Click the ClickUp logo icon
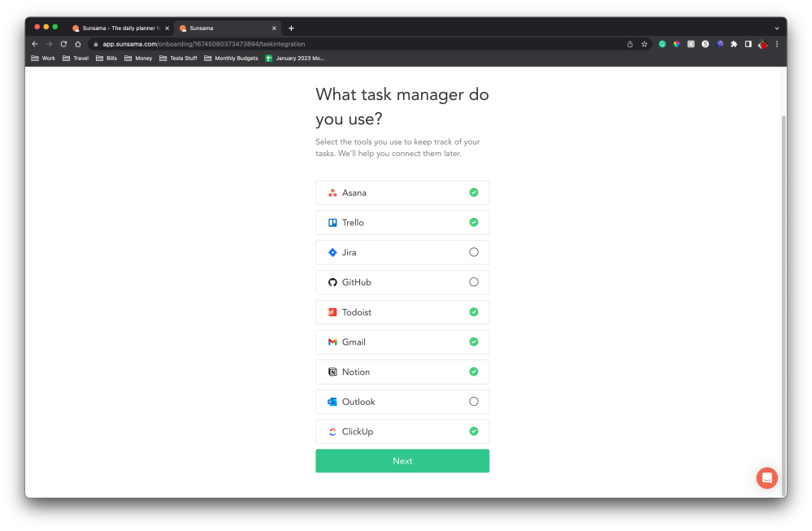 tap(332, 432)
